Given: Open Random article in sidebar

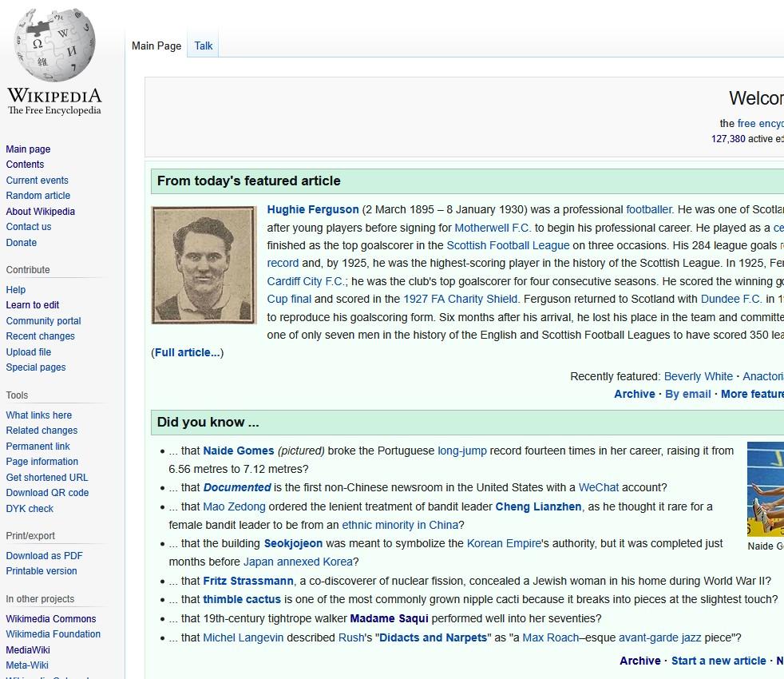Looking at the screenshot, I should pyautogui.click(x=38, y=196).
